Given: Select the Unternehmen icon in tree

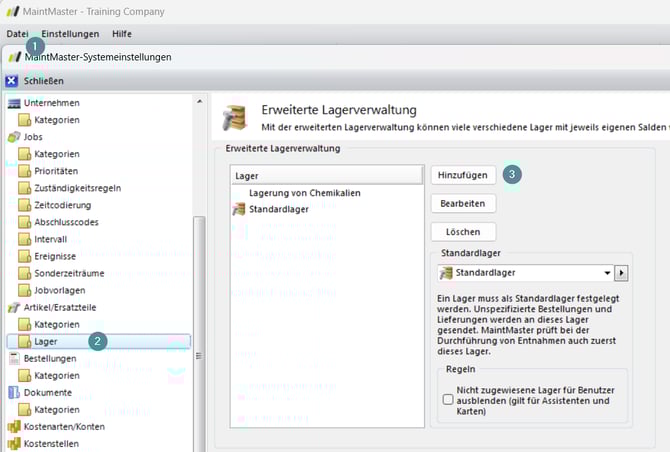Looking at the screenshot, I should (x=14, y=103).
